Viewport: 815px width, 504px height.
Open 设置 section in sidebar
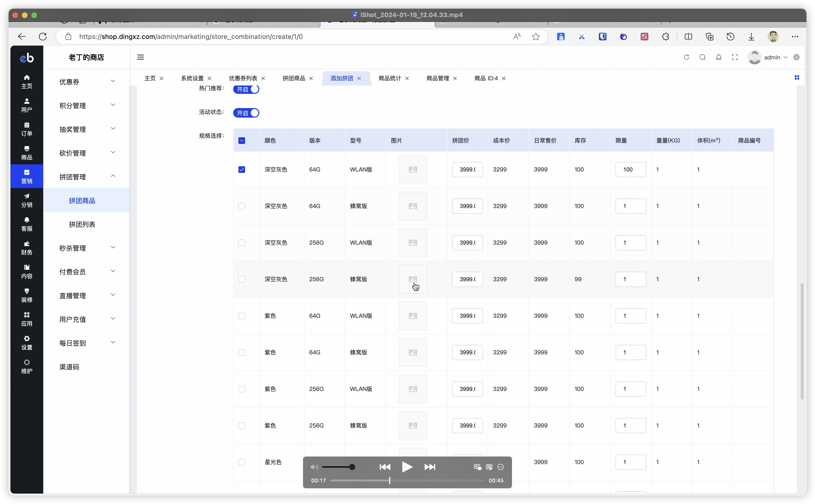click(27, 343)
